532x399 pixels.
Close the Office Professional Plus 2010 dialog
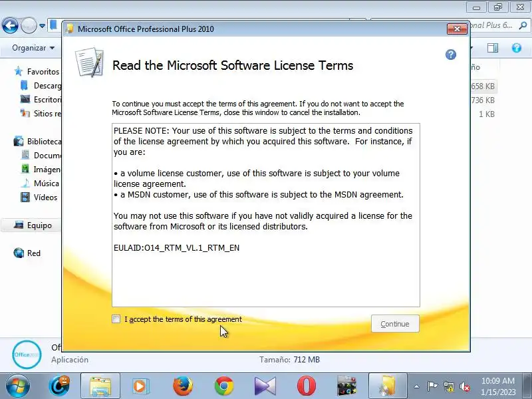tap(457, 29)
